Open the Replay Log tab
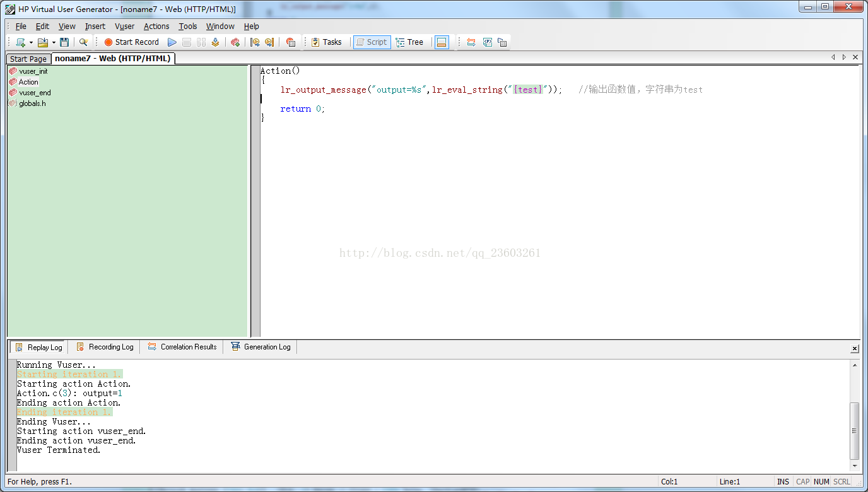The width and height of the screenshot is (868, 492). [38, 347]
